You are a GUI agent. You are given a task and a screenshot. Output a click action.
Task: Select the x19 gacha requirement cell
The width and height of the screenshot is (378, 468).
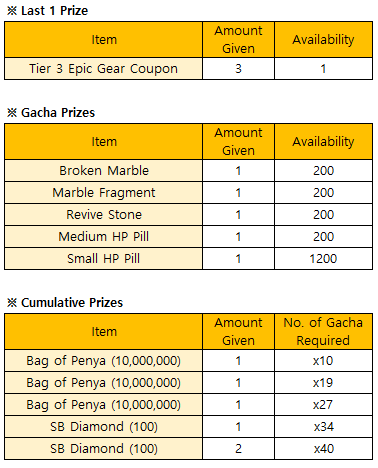pos(323,383)
